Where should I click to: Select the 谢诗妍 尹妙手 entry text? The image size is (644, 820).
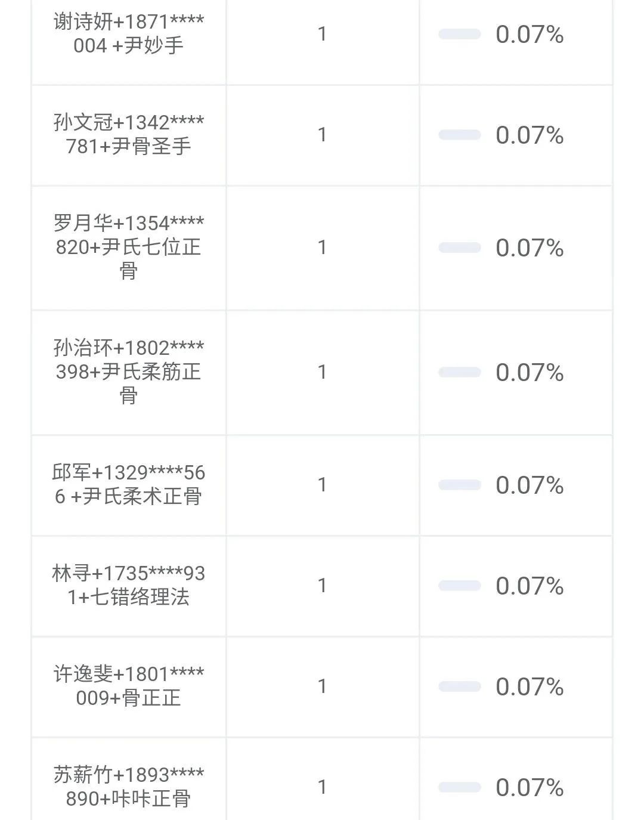coord(128,33)
